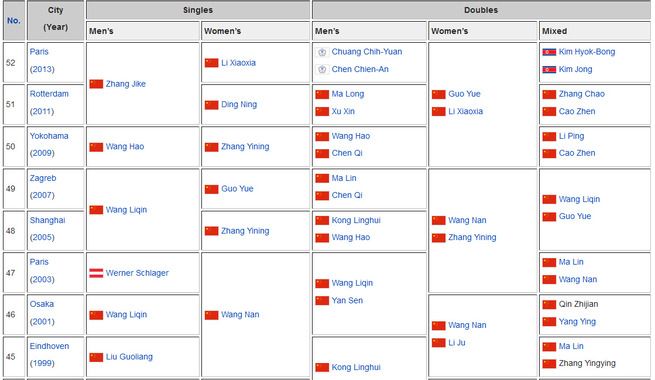Open the 'No.' column header link
This screenshot has width=655, height=380.
click(x=13, y=20)
